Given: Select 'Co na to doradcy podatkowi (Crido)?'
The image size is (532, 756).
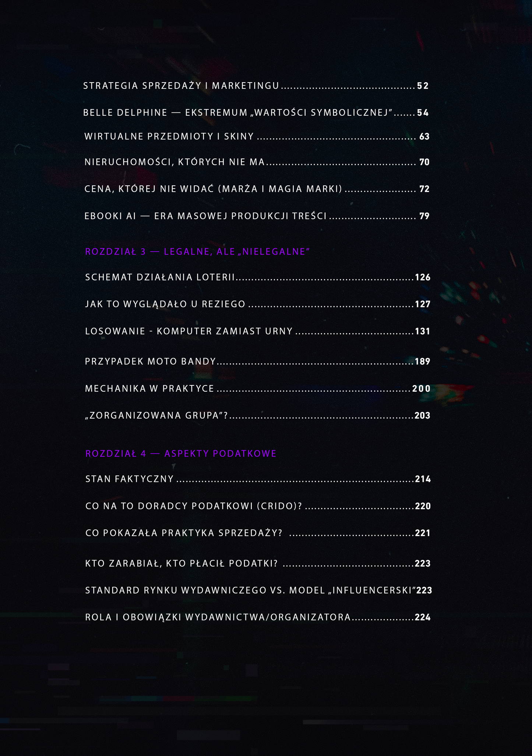Looking at the screenshot, I should point(258,506).
